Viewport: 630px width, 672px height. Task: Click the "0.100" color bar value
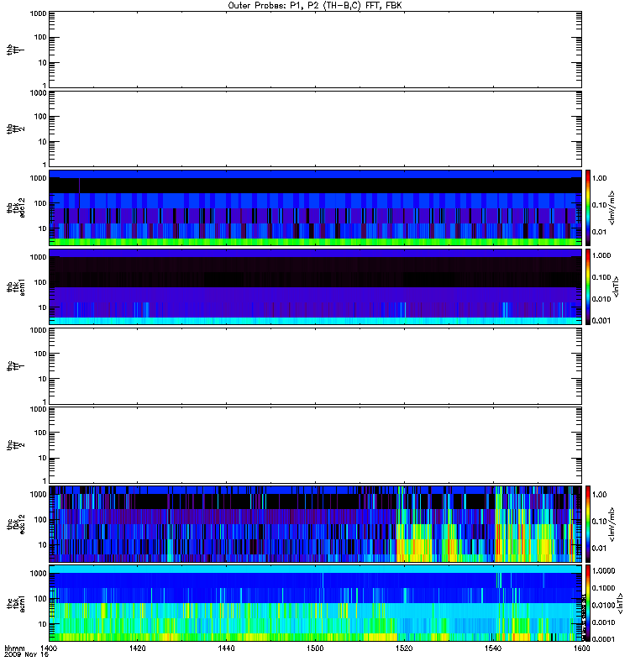601,277
